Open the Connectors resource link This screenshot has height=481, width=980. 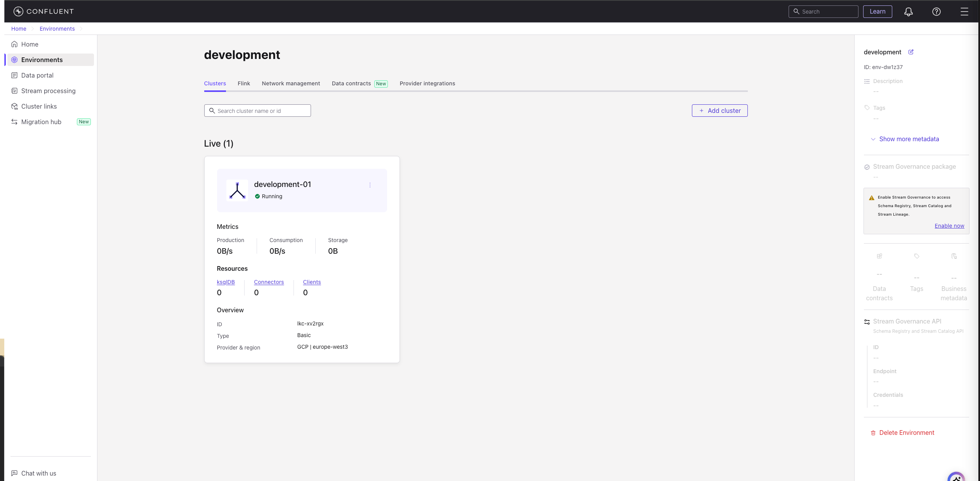coord(269,282)
